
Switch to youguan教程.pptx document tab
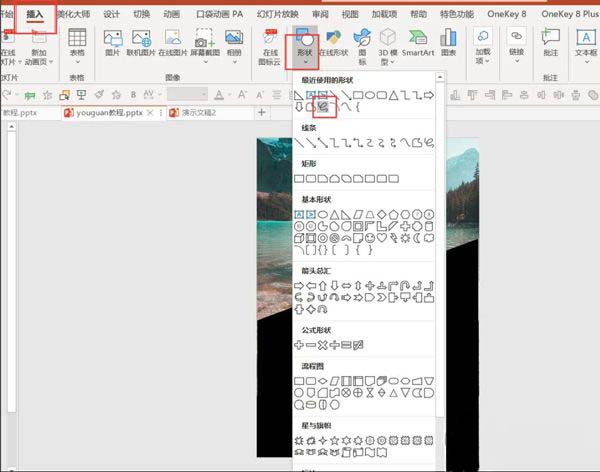[109, 113]
